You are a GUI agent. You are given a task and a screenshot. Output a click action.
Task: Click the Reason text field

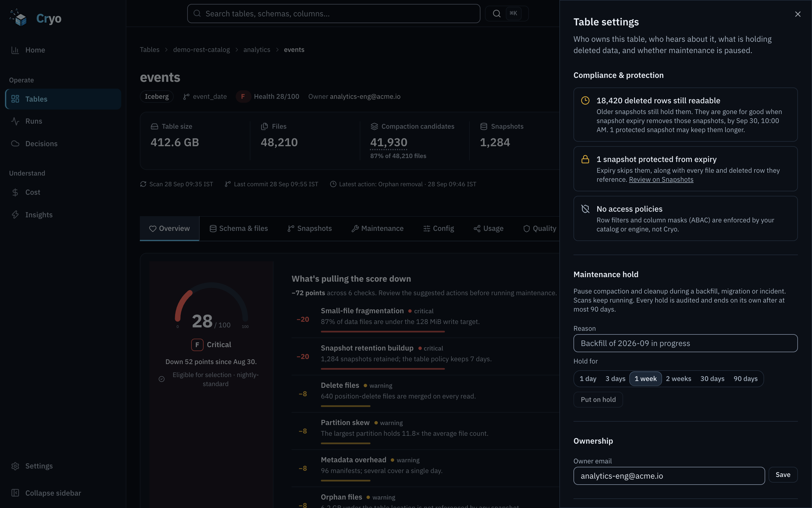[x=685, y=343]
